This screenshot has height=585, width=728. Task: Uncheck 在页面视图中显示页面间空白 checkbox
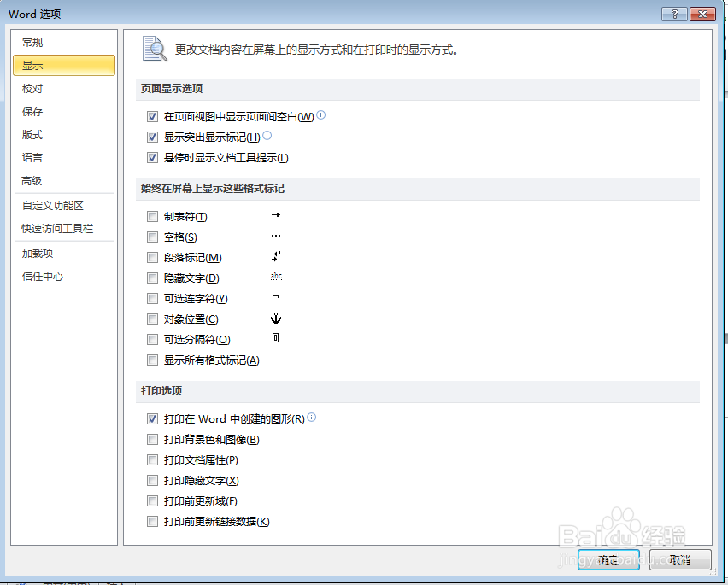coord(152,116)
